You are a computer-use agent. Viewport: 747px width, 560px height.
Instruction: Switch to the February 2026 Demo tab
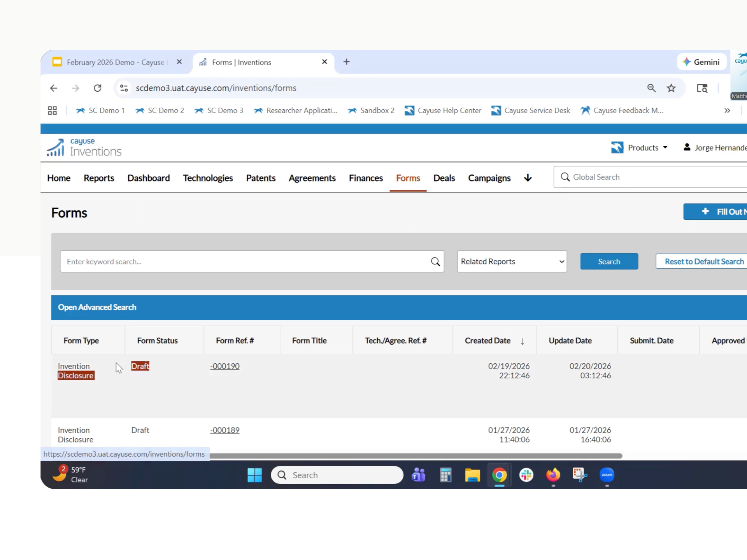click(116, 62)
